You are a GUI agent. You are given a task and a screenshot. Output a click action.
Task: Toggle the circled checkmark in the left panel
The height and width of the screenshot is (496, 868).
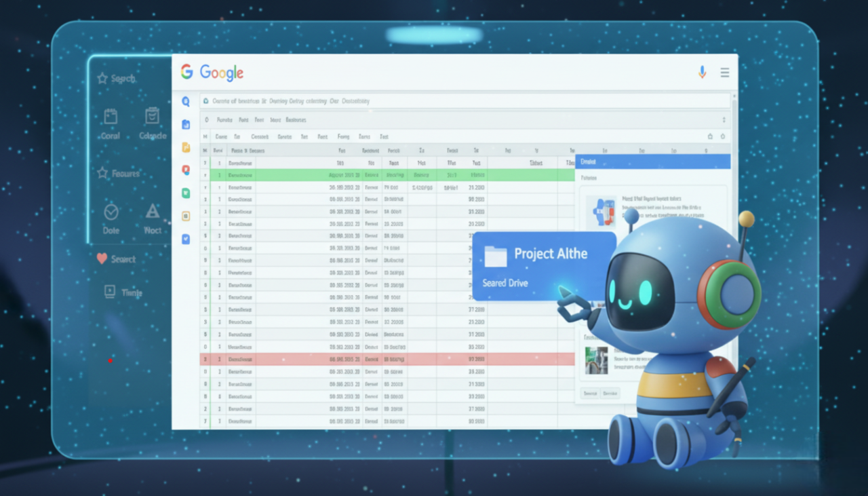(111, 212)
